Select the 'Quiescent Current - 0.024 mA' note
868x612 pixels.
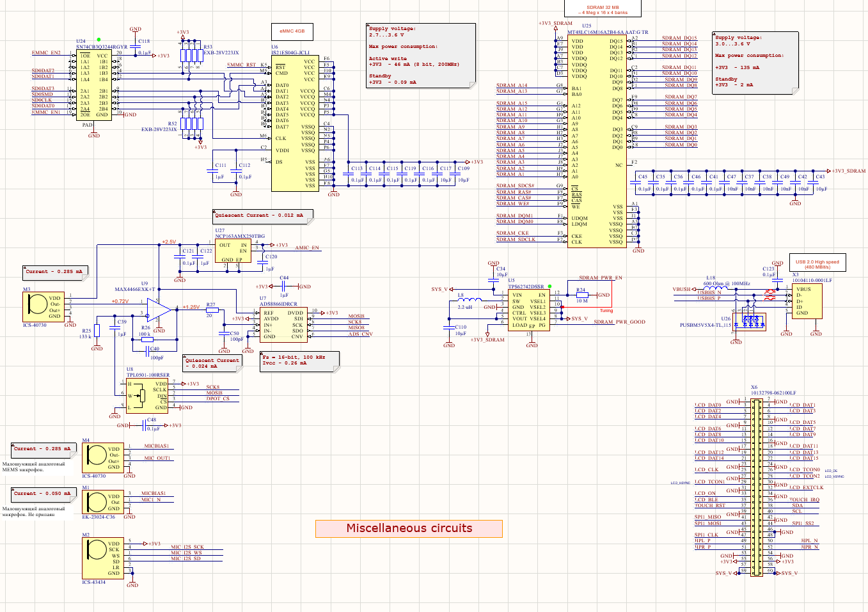tap(212, 363)
